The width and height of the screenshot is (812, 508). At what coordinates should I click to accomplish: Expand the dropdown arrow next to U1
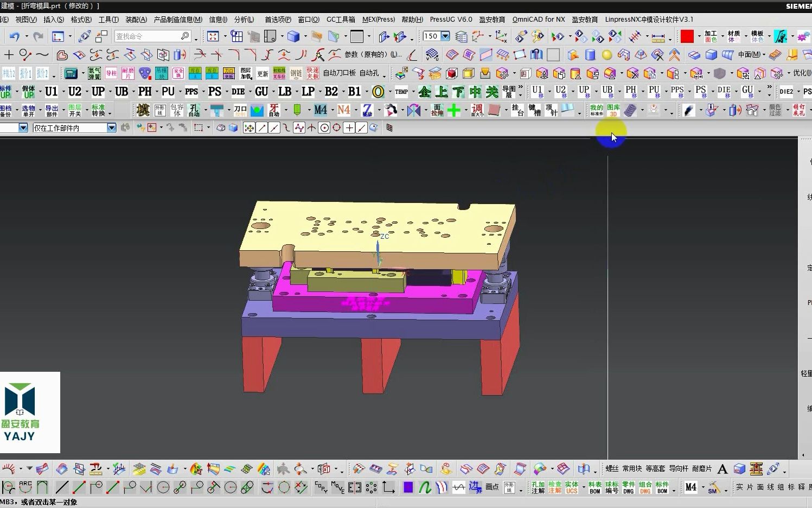(x=63, y=92)
